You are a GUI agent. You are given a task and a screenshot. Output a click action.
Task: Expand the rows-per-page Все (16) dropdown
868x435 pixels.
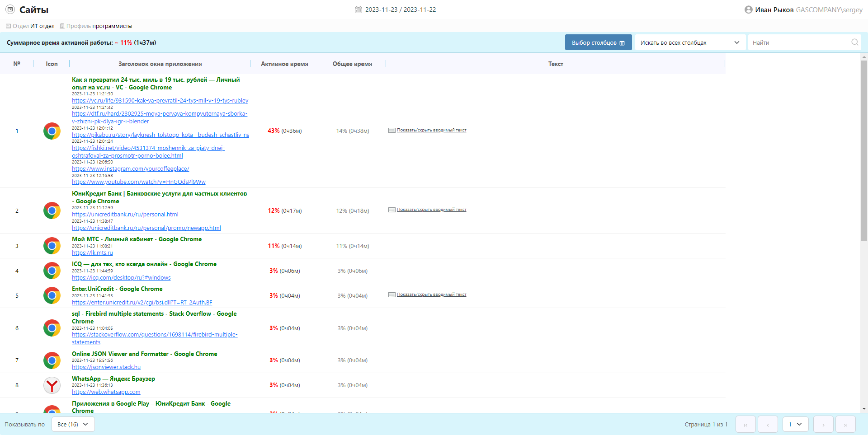pos(73,425)
